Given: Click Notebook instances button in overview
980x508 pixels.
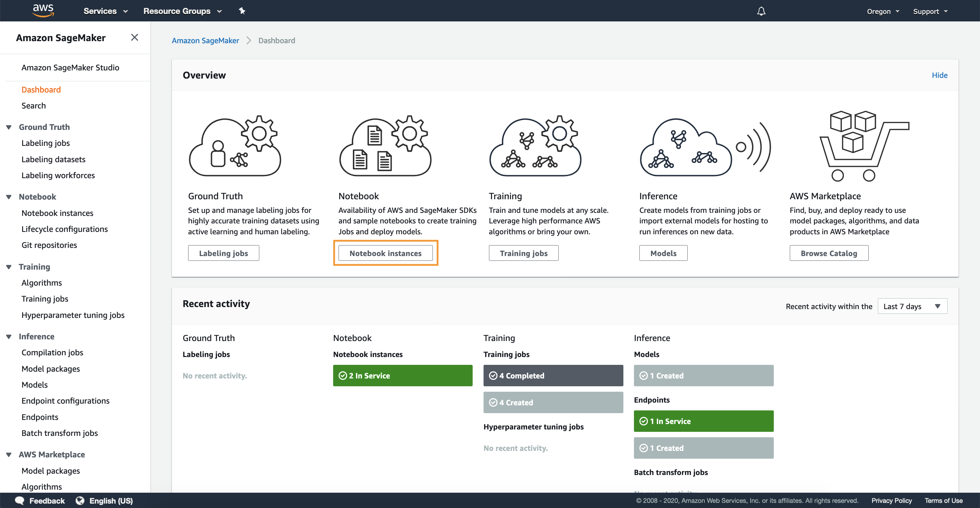Looking at the screenshot, I should point(385,253).
